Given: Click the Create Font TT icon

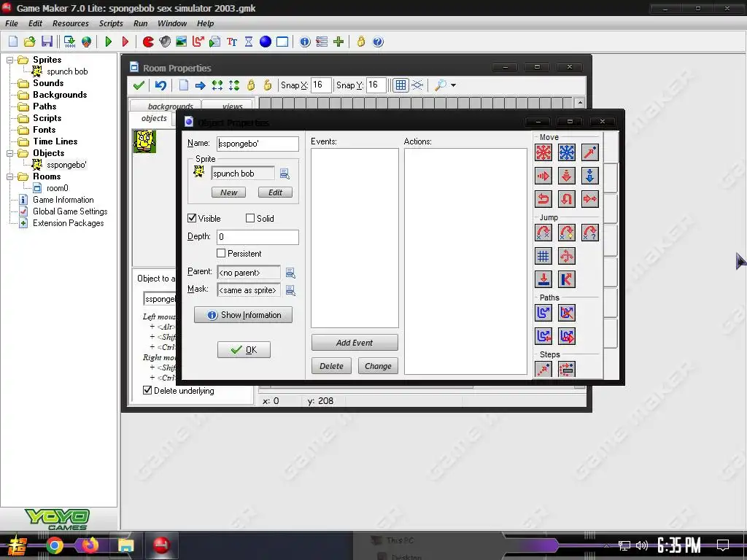Looking at the screenshot, I should click(232, 42).
